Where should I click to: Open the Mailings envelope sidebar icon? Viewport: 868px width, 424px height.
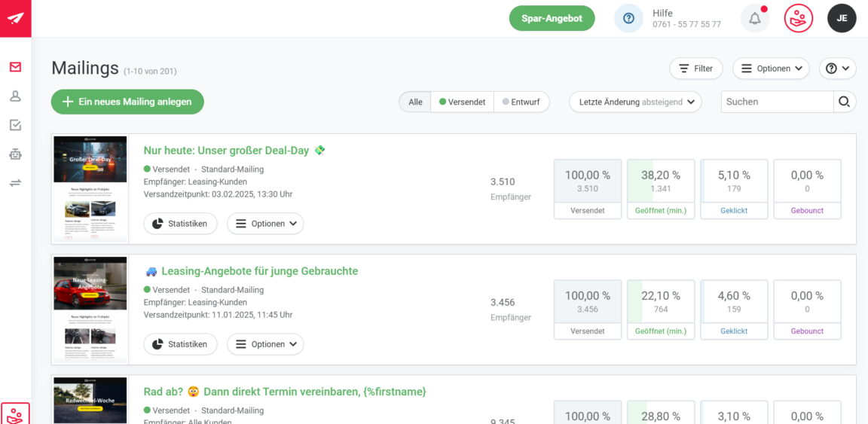tap(15, 67)
